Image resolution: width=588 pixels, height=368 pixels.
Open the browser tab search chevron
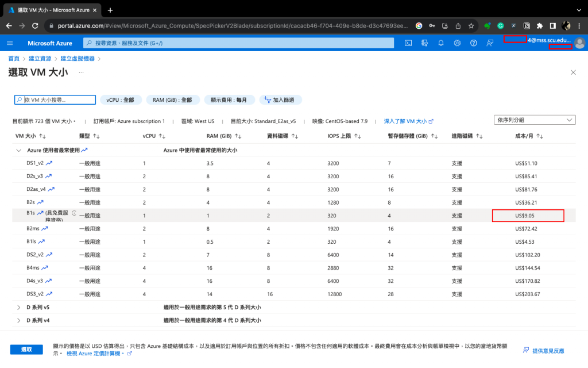point(579,10)
